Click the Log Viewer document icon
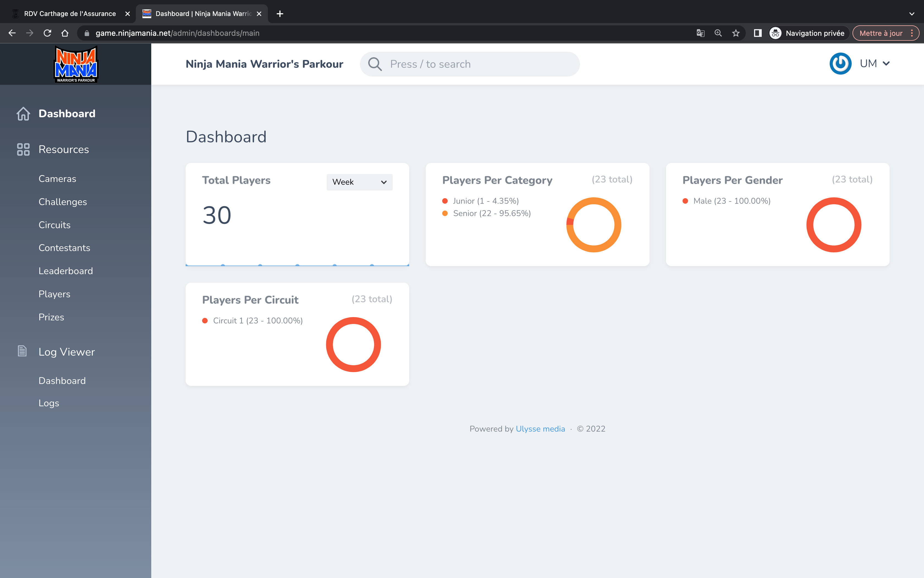The height and width of the screenshot is (578, 924). pos(22,351)
